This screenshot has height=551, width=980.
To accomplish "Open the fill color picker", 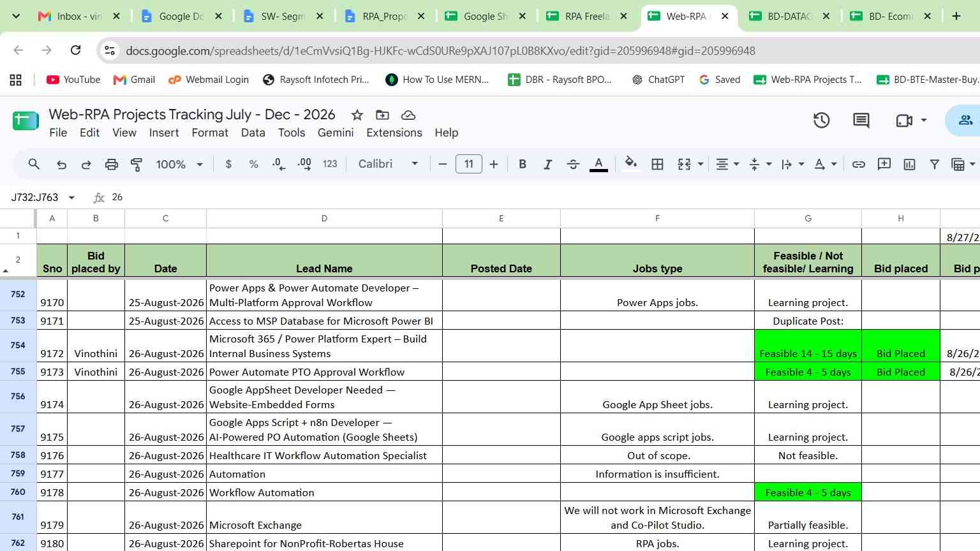I will pos(631,164).
